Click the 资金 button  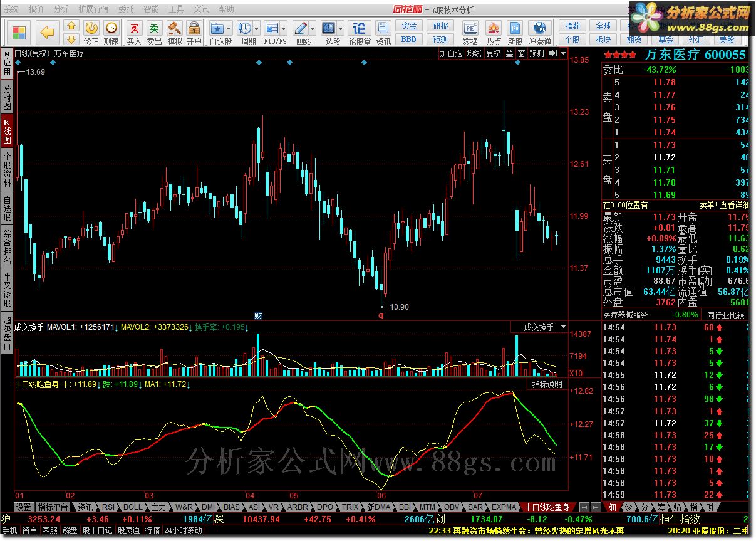coord(408,26)
